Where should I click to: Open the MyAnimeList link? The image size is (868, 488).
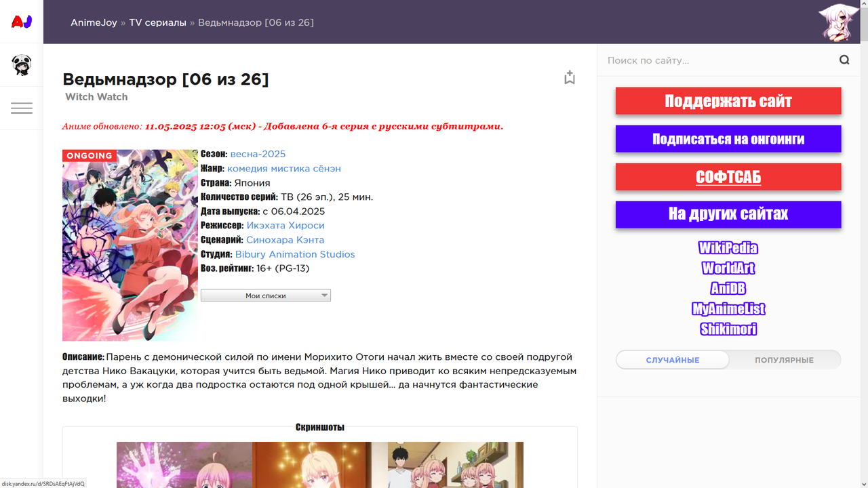point(728,309)
